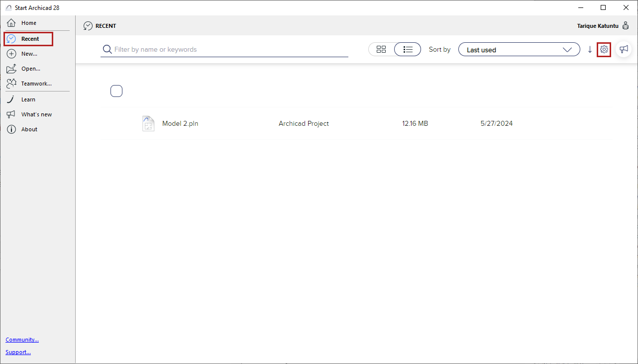This screenshot has height=364, width=638.
Task: Minimize the Start Archicad 28 window
Action: pos(580,7)
